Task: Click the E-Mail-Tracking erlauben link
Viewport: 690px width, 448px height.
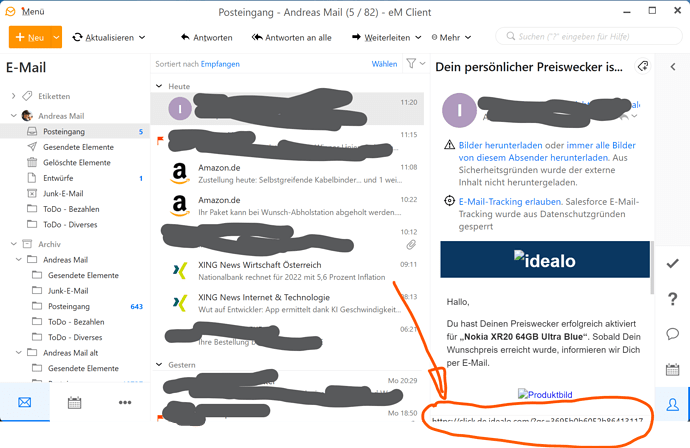Action: 510,202
